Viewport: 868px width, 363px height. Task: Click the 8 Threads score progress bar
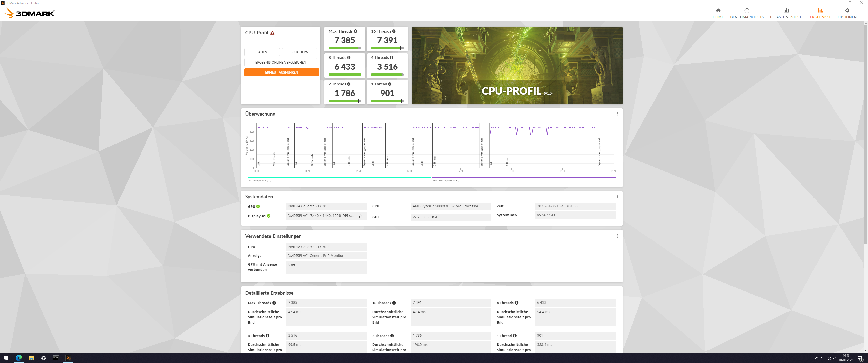pos(344,74)
